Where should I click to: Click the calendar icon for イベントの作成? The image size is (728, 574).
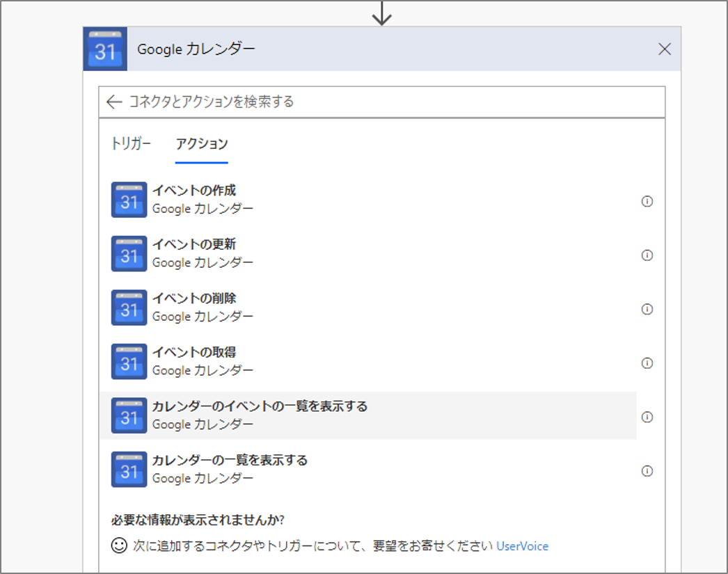coord(129,200)
